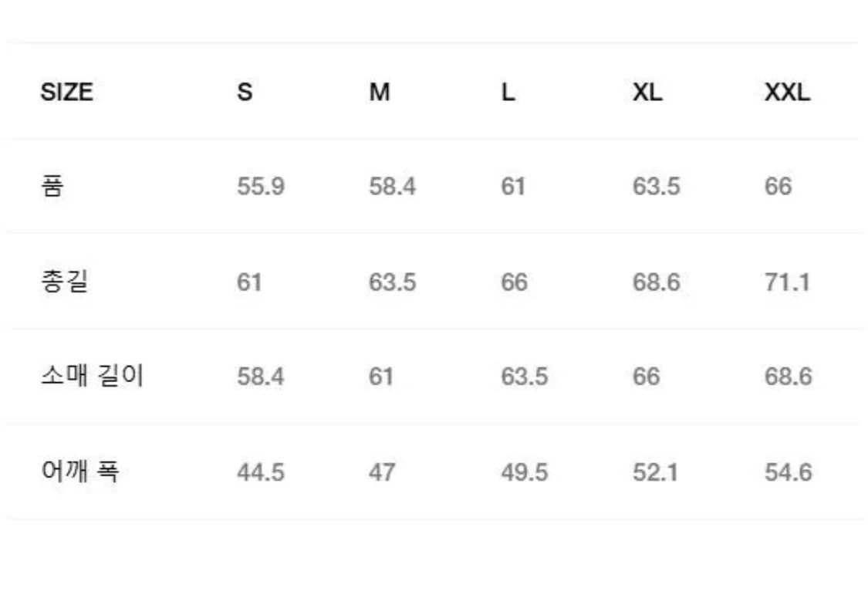Viewport: 868px width, 595px height.
Task: Select the XL size column header
Action: 647,93
